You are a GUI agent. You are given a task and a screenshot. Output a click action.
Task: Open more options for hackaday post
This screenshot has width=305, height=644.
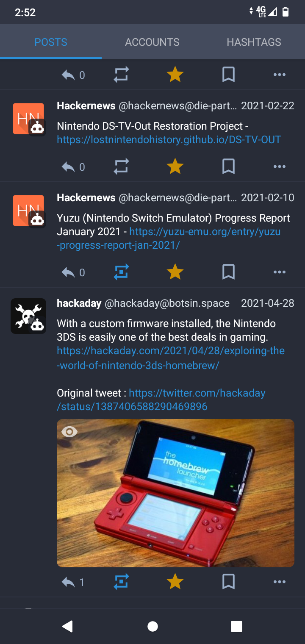click(x=279, y=582)
